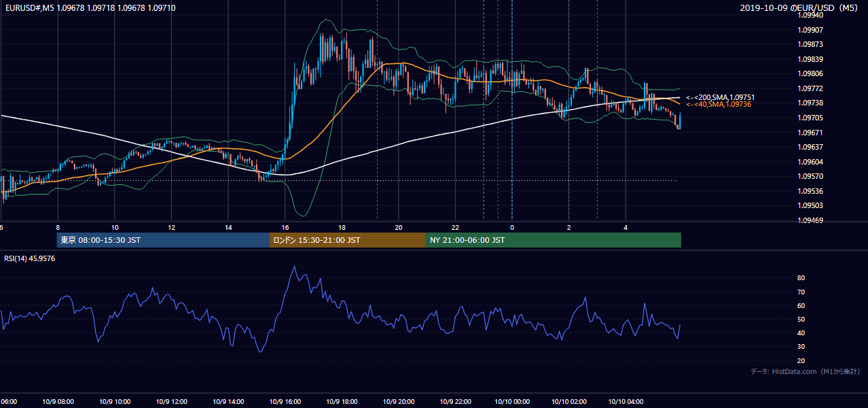Click price axis label 1.09873
The height and width of the screenshot is (408, 868).
tap(810, 44)
